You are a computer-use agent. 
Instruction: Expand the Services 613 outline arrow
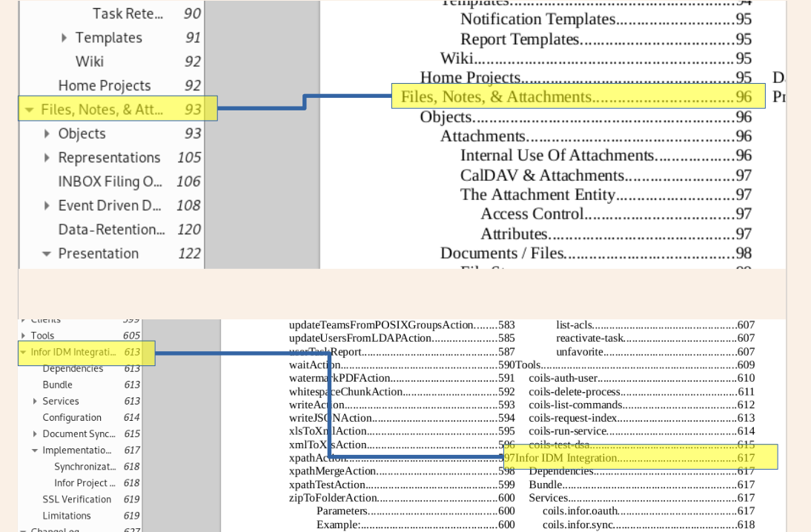pyautogui.click(x=35, y=401)
